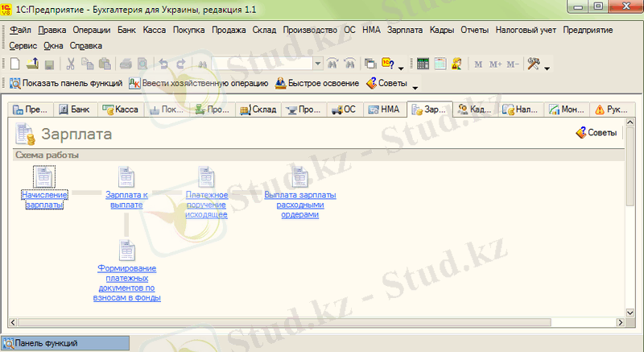Switch to the Рук... tab with warning icon
This screenshot has height=352, width=644.
click(x=612, y=110)
